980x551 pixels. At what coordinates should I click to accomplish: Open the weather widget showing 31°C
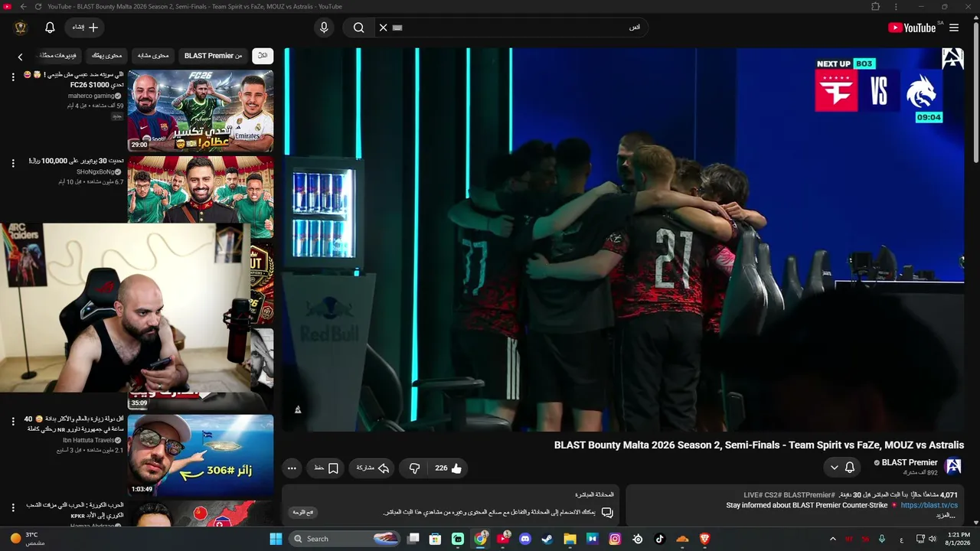click(x=28, y=539)
